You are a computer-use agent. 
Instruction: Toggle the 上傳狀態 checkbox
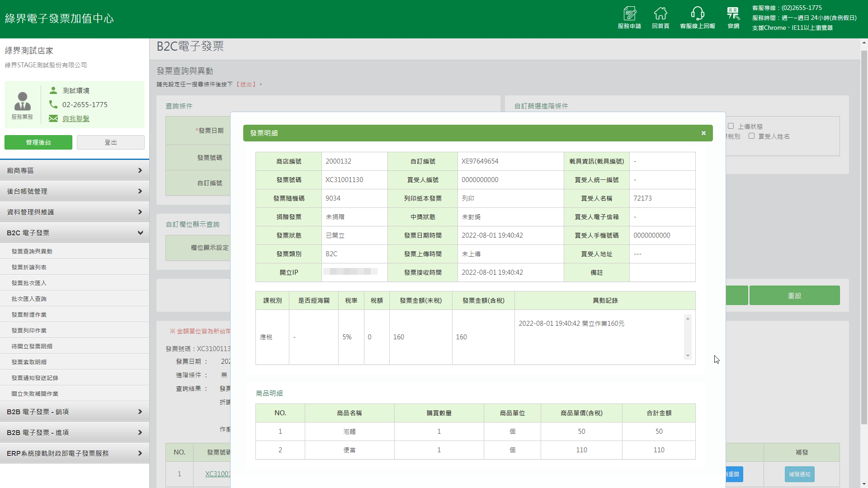click(731, 126)
